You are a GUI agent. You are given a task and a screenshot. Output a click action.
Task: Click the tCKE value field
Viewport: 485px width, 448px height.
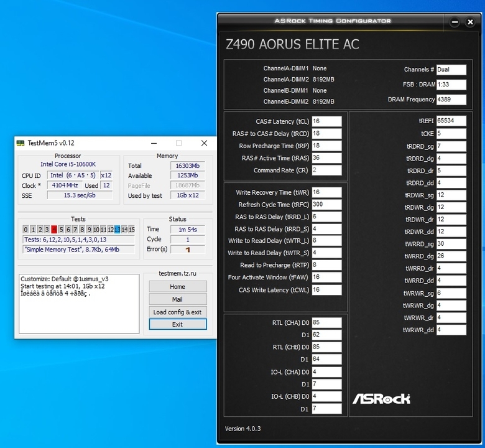click(451, 134)
